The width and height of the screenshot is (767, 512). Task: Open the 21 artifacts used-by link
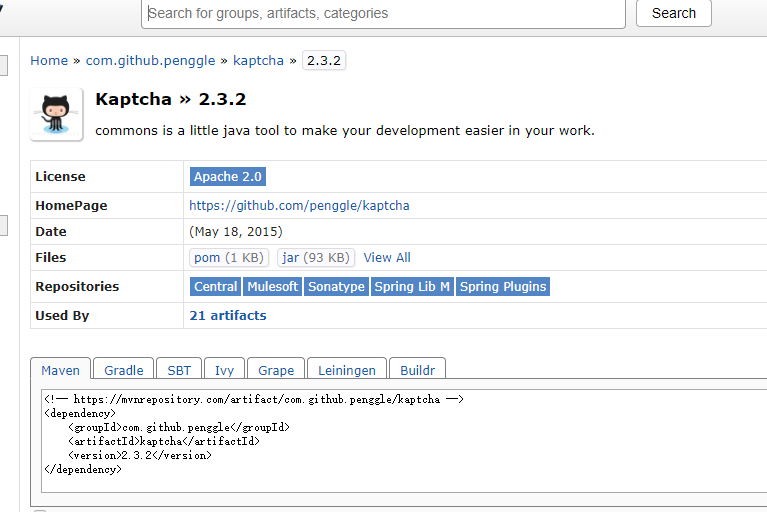(228, 315)
